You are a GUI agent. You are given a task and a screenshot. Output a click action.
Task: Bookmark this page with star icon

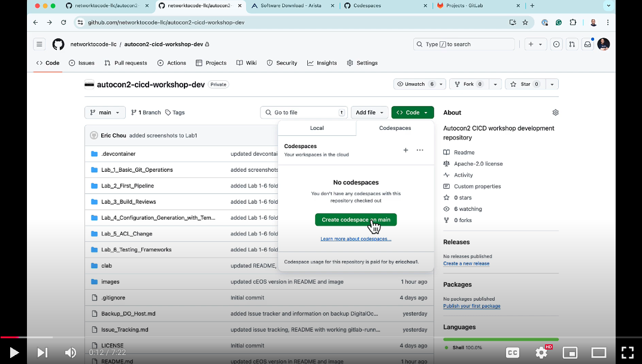[525, 23]
